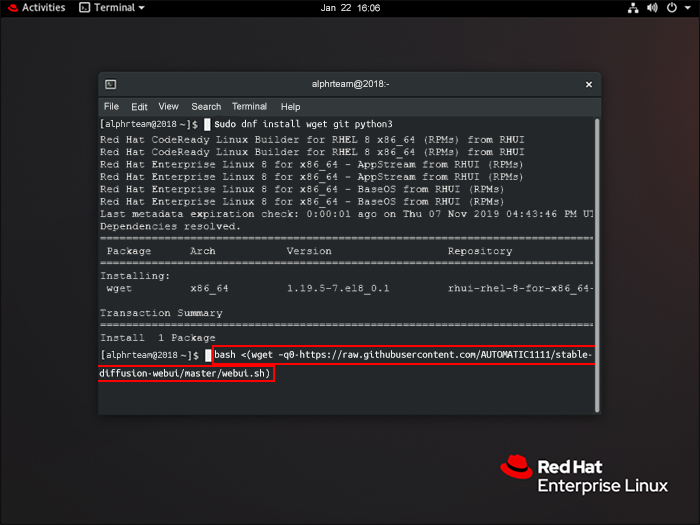Close the alphrteam@2018 terminal window
The height and width of the screenshot is (525, 700).
[589, 84]
